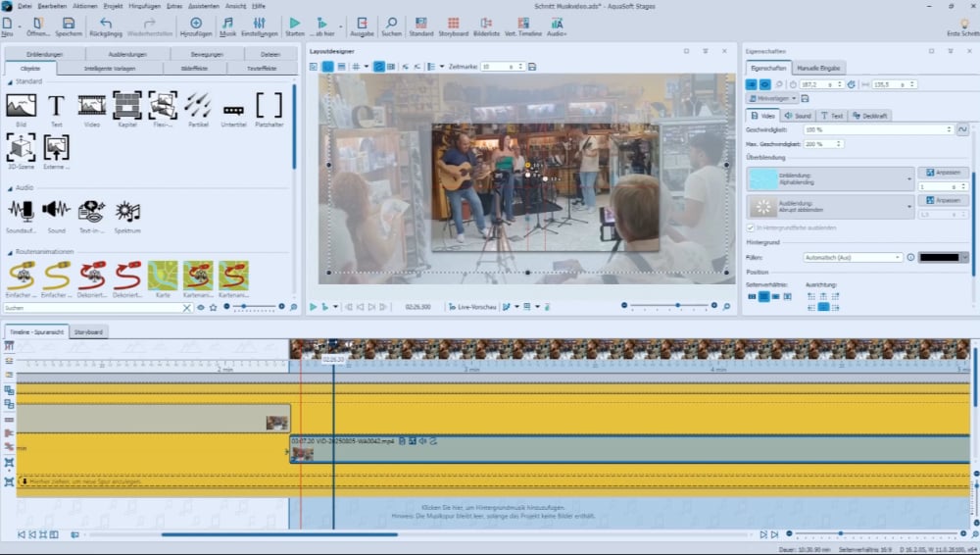Viewport: 980px width, 555px height.
Task: Click the Kapitel object icon
Action: tap(127, 105)
